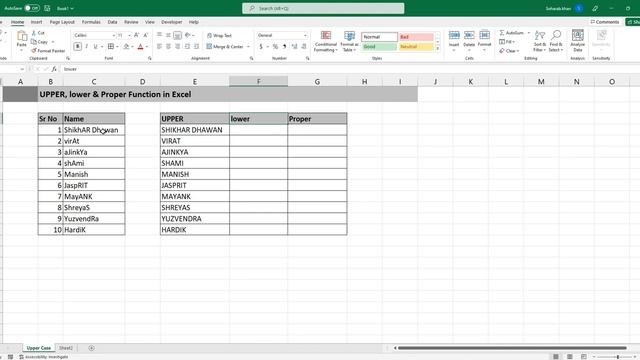The height and width of the screenshot is (360, 640).
Task: Open the Fill dropdown
Action: click(507, 42)
